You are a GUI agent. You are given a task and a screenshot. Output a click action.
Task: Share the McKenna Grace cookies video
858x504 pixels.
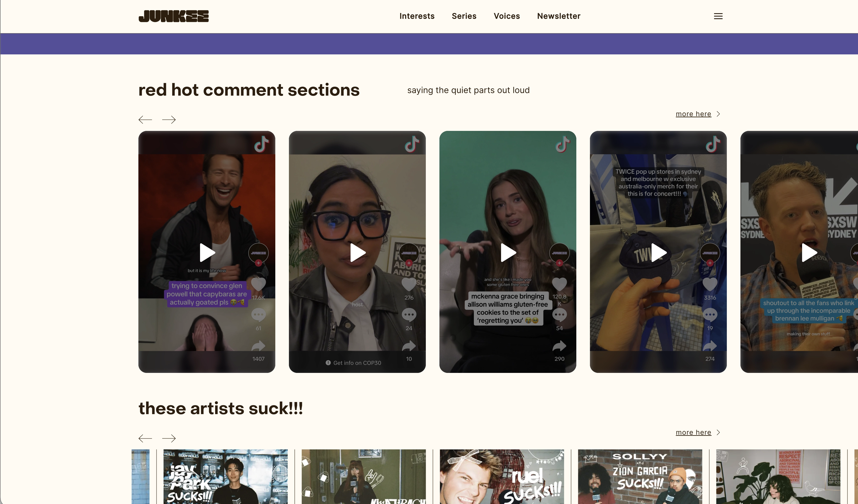pyautogui.click(x=559, y=346)
